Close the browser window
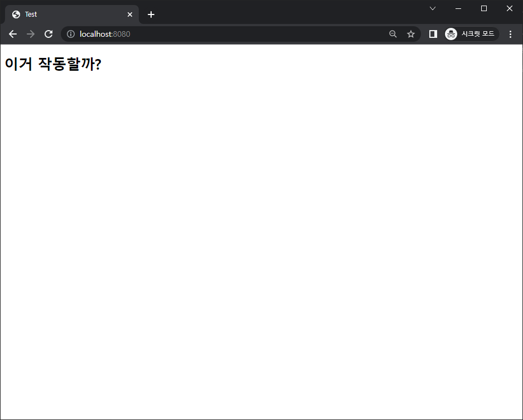523x420 pixels. click(x=510, y=8)
